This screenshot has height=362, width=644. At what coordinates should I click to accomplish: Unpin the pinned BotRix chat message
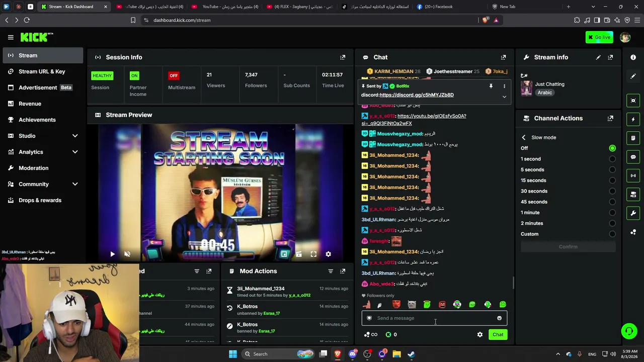pos(491,86)
